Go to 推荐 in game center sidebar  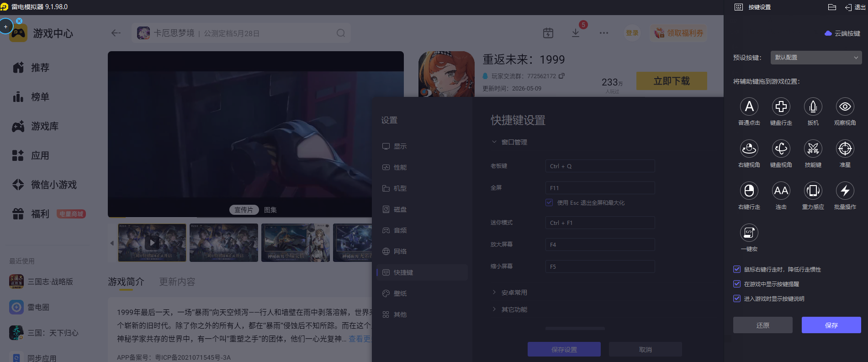tap(31, 68)
